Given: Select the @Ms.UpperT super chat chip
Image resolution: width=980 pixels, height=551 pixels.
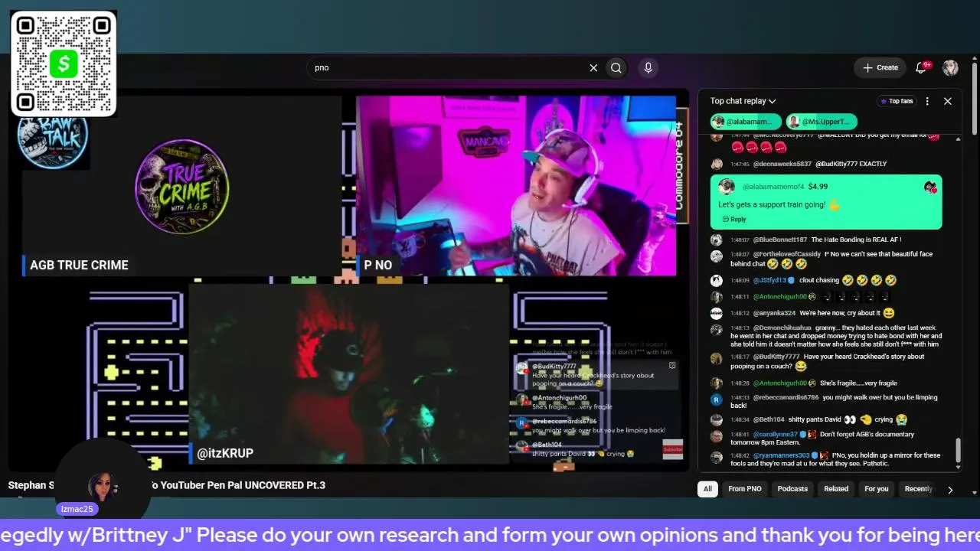Looking at the screenshot, I should [x=822, y=122].
